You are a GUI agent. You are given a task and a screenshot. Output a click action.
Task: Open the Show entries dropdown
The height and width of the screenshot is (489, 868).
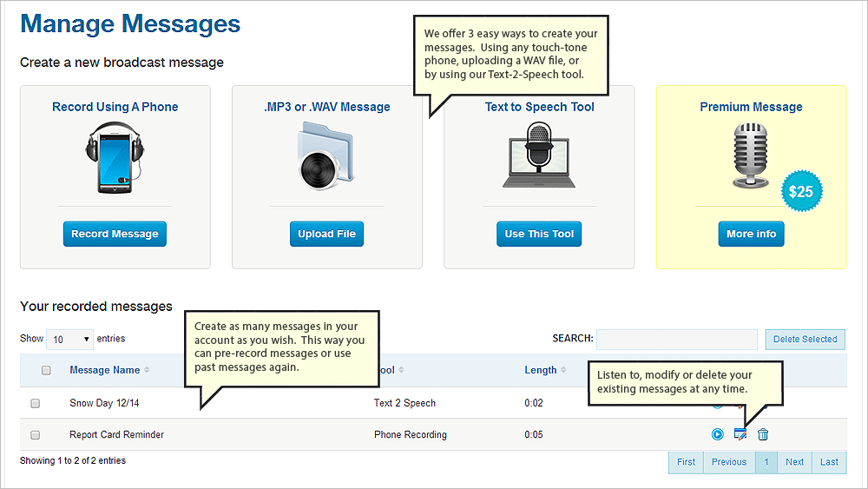(69, 339)
